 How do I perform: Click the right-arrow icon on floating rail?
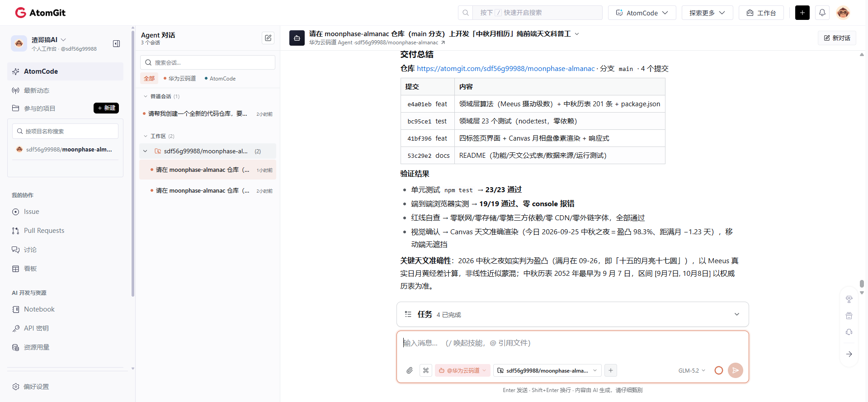[x=849, y=354]
